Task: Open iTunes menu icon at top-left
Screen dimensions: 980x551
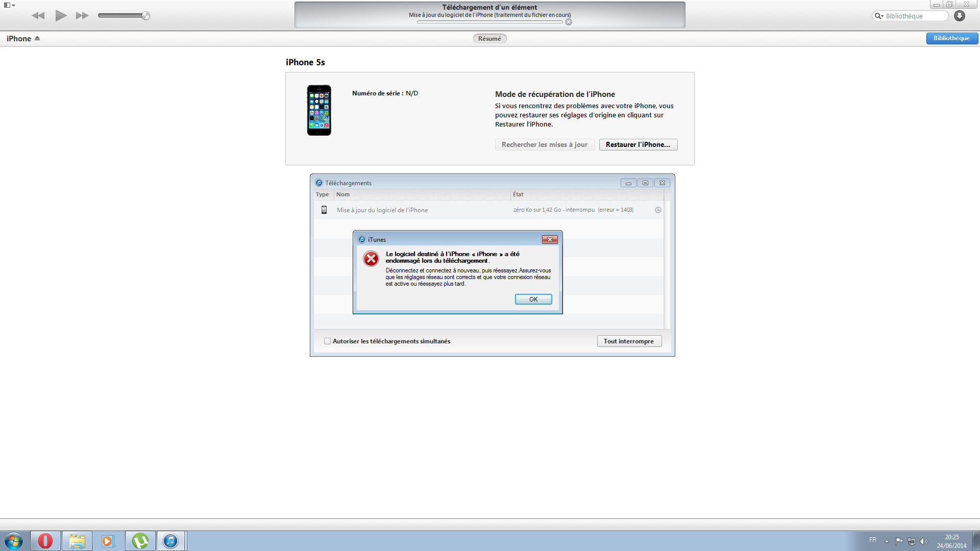Action: click(x=9, y=5)
